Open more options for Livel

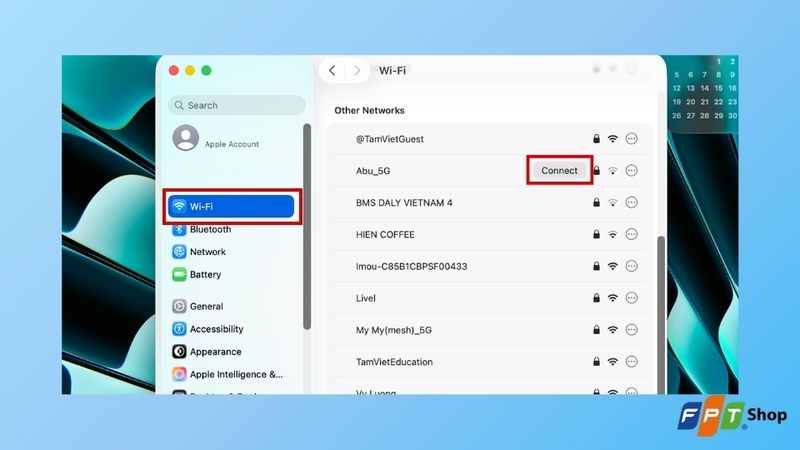coord(632,298)
